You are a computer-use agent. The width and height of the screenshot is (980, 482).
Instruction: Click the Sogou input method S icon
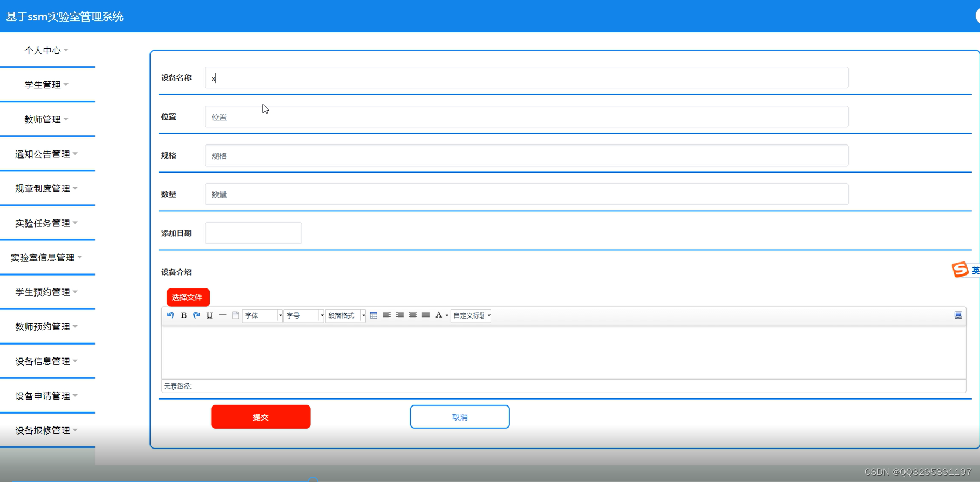pos(960,269)
